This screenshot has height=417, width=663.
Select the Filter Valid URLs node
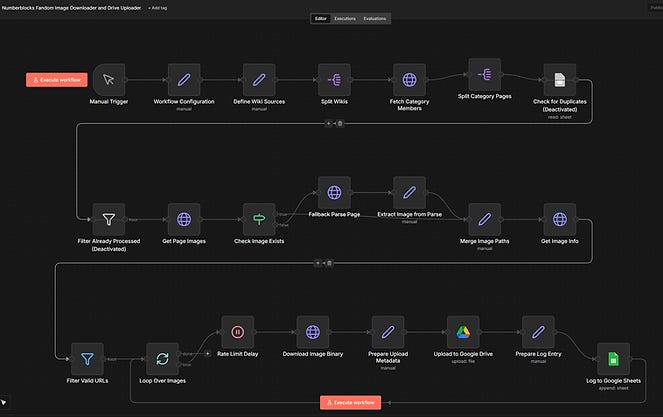point(87,359)
